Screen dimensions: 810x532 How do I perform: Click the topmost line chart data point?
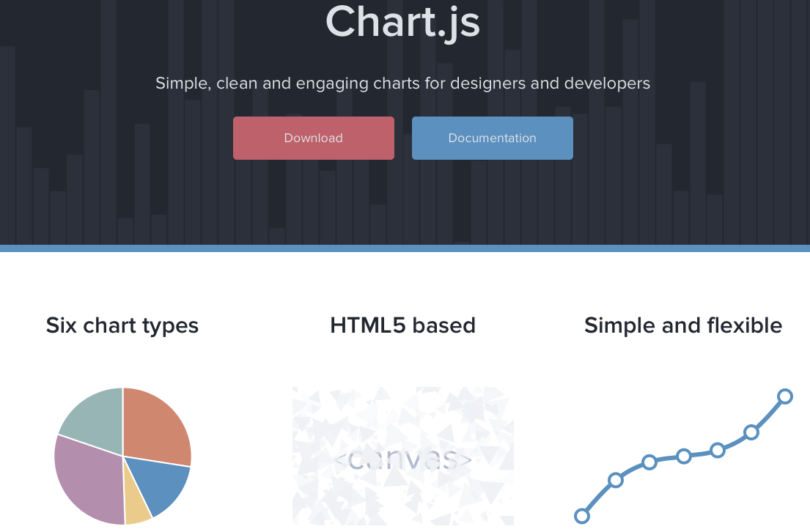point(784,397)
